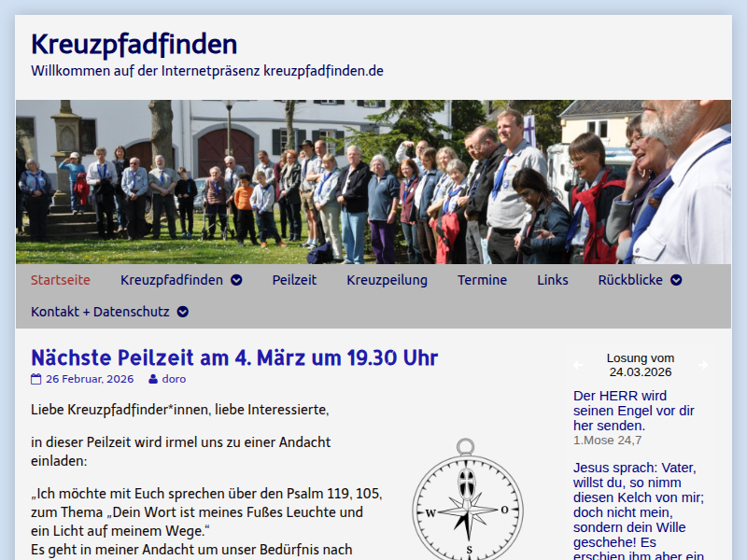Click the author person icon beside doro

click(153, 379)
